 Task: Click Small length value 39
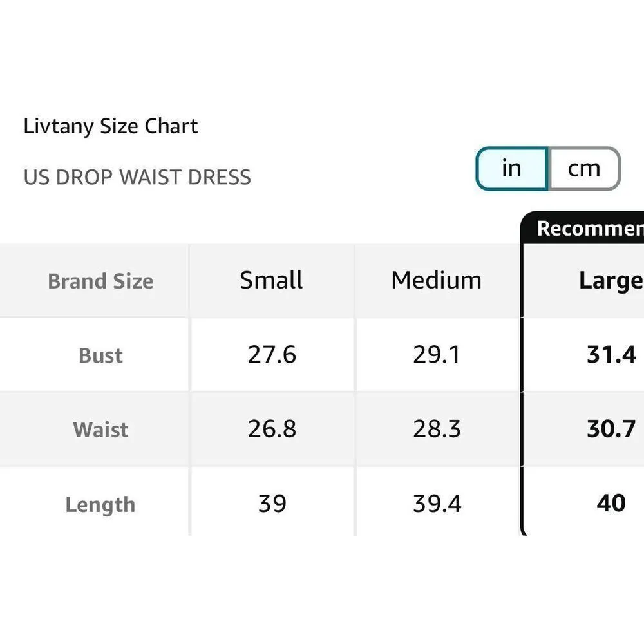point(272,503)
